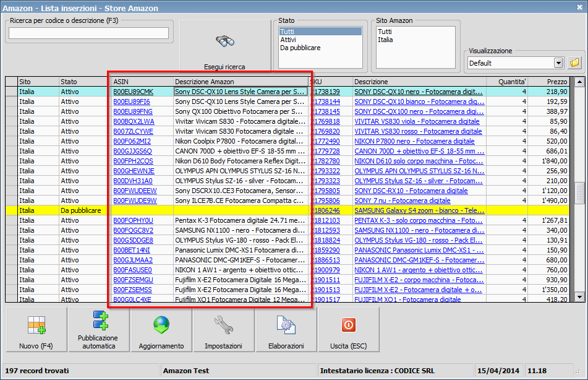This screenshot has height=380, width=588.
Task: Focus the Ricerca per codice search field
Action: click(89, 33)
